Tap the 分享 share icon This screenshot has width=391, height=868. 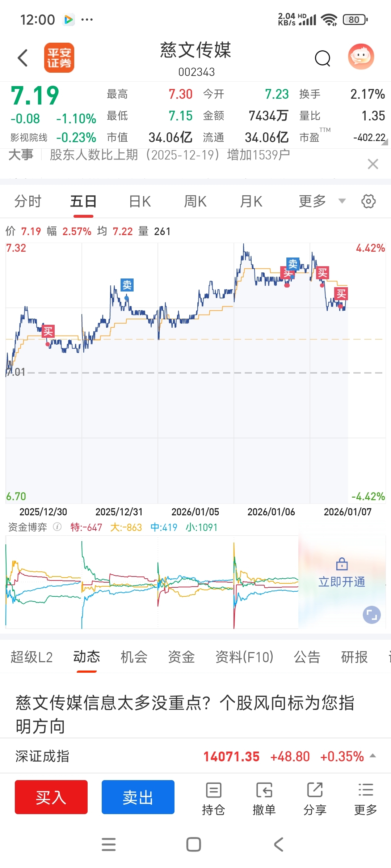pos(315,799)
